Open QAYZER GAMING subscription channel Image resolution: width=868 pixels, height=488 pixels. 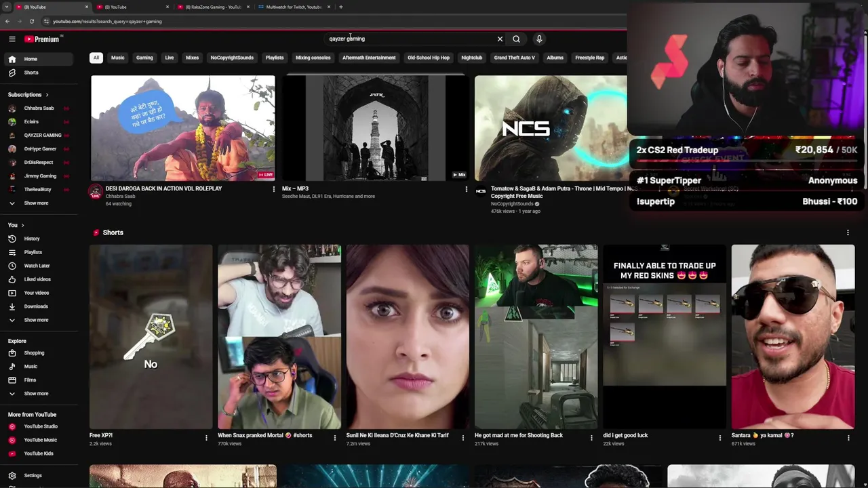[39, 136]
